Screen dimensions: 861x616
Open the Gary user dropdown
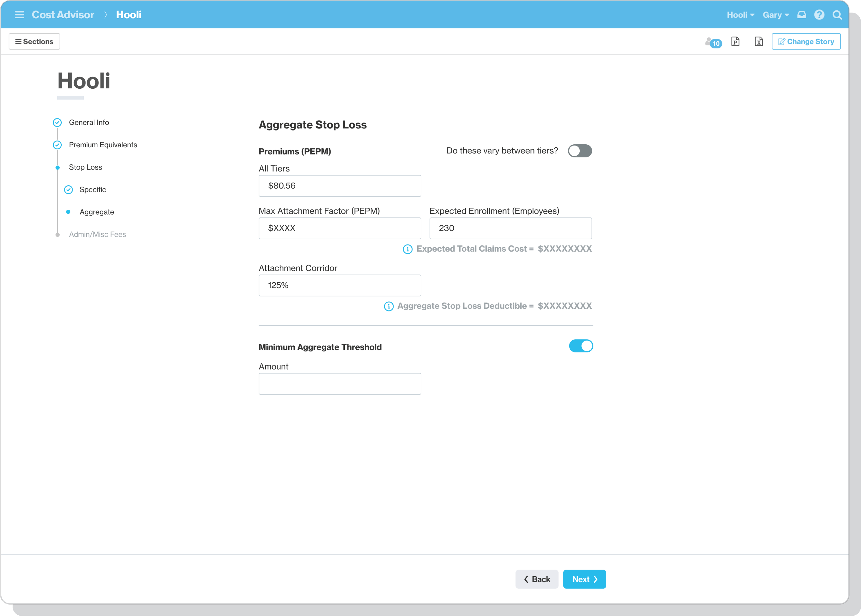pyautogui.click(x=776, y=15)
